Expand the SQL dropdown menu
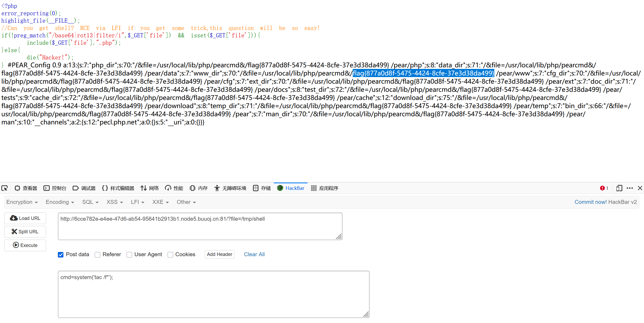This screenshot has height=323, width=644. tap(90, 202)
